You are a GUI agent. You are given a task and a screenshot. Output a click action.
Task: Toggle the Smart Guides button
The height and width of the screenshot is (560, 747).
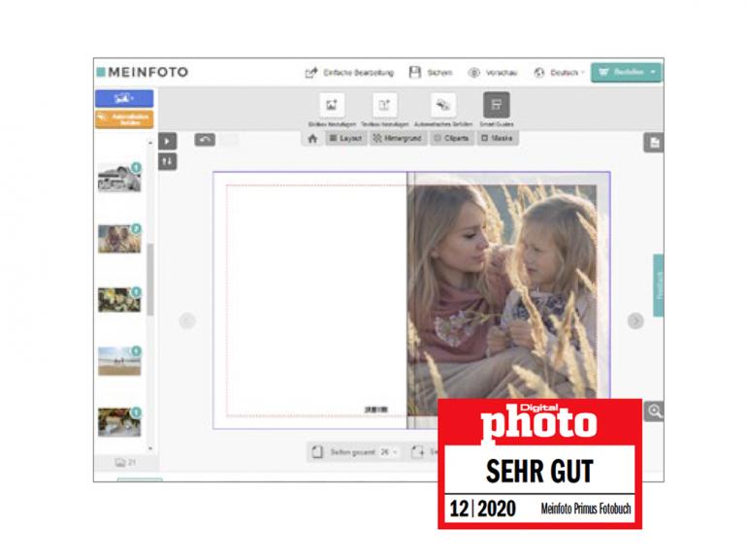pyautogui.click(x=496, y=105)
